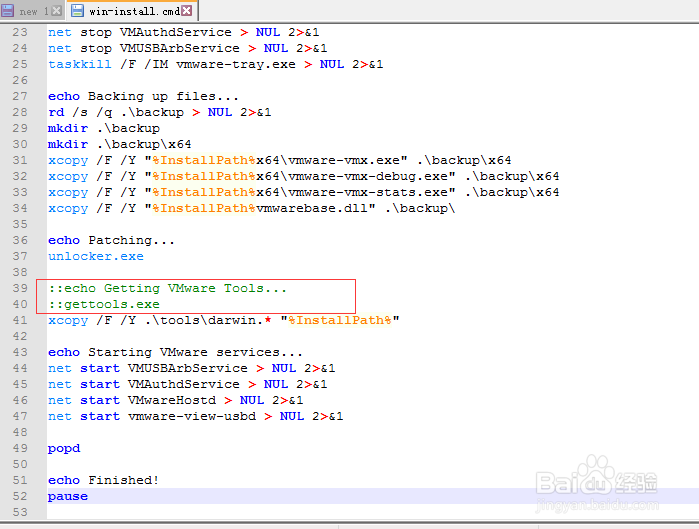
Task: Click '.\tools\darwin.*' on line 41
Action: point(208,320)
